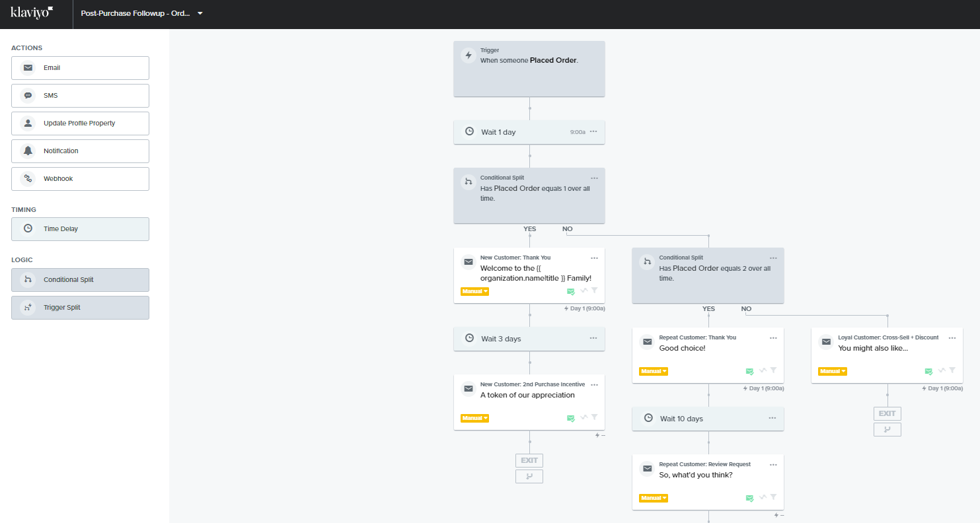Click envelope icon on Loyal Customer: Cross-Sell email
Image resolution: width=980 pixels, height=523 pixels.
[826, 342]
